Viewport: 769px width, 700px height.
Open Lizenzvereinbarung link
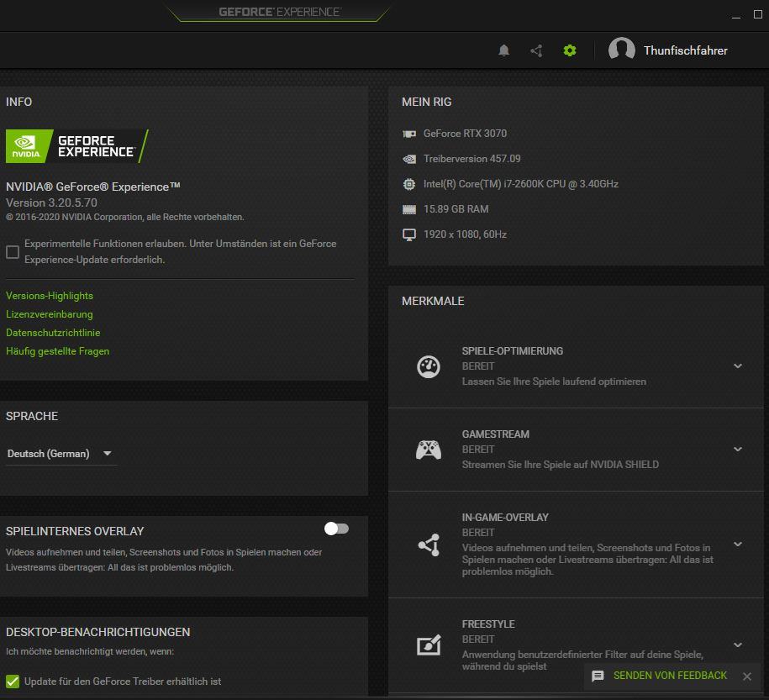[x=50, y=314]
